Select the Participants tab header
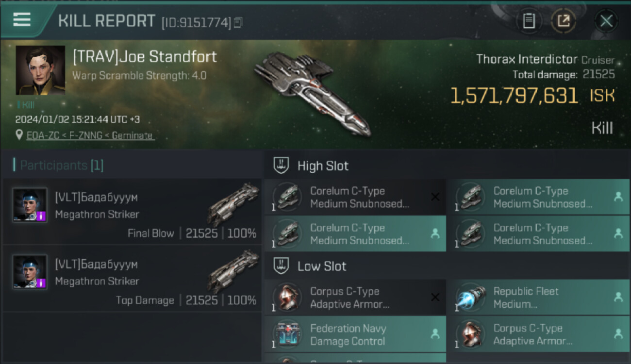631x364 pixels. click(58, 165)
